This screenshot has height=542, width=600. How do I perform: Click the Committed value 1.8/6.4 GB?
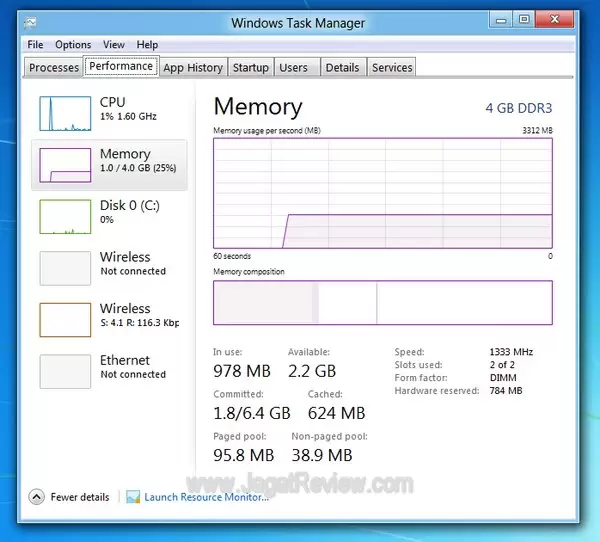[x=252, y=413]
